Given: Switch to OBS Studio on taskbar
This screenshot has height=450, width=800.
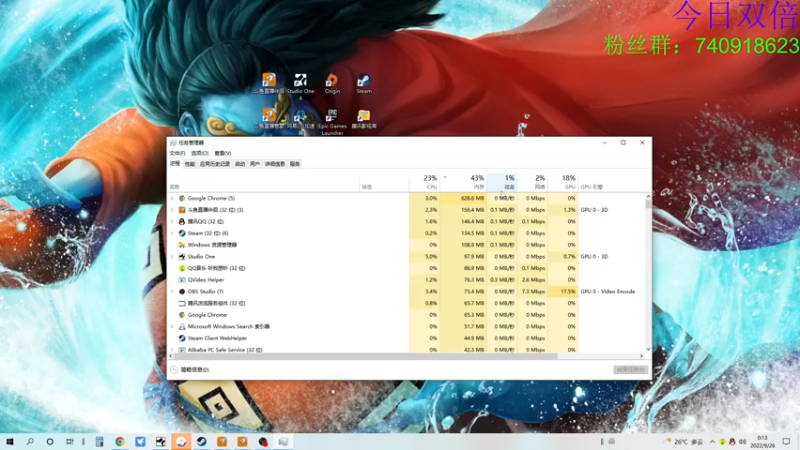Looking at the screenshot, I should (x=263, y=442).
